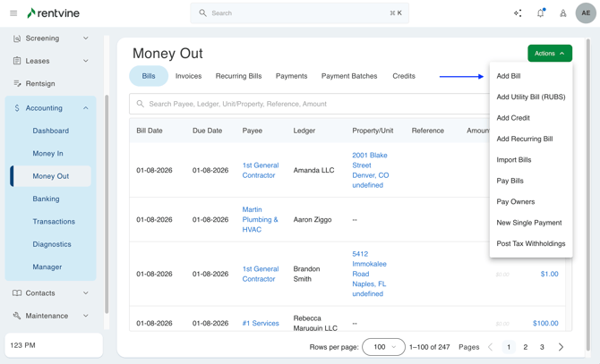Go to next page arrow in pagination
600x364 pixels.
point(561,347)
